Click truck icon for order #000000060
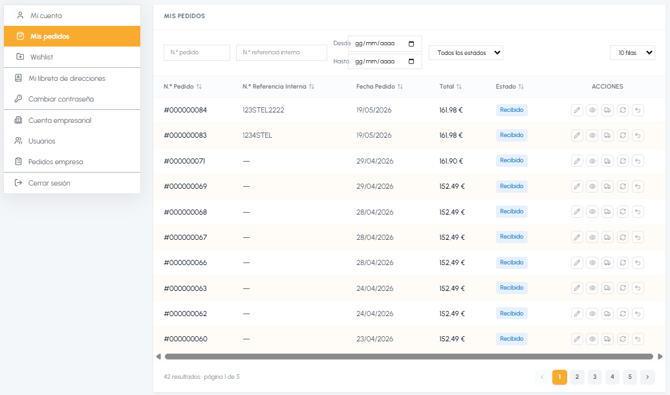This screenshot has width=670, height=395. pos(607,339)
